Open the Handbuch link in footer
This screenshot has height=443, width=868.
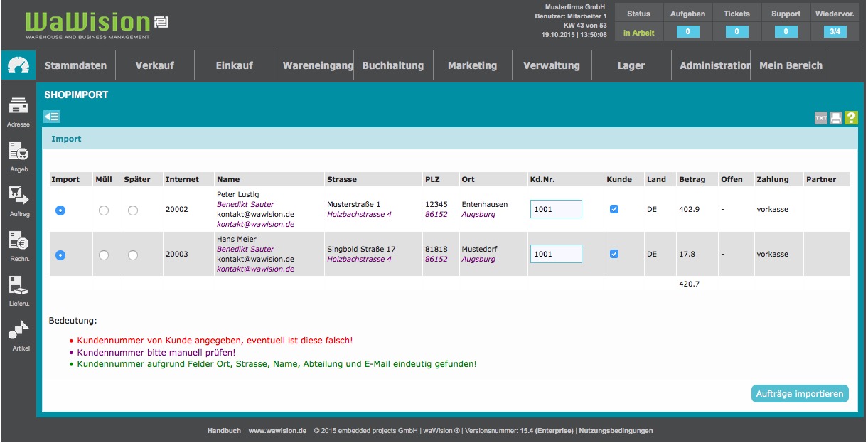point(224,431)
